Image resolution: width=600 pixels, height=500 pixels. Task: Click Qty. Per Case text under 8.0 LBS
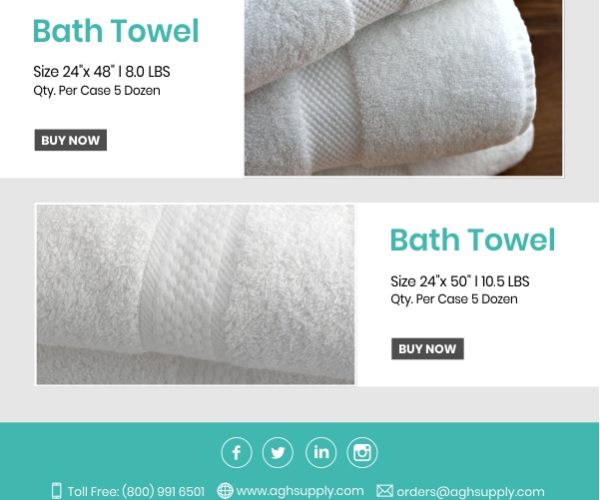pyautogui.click(x=97, y=91)
